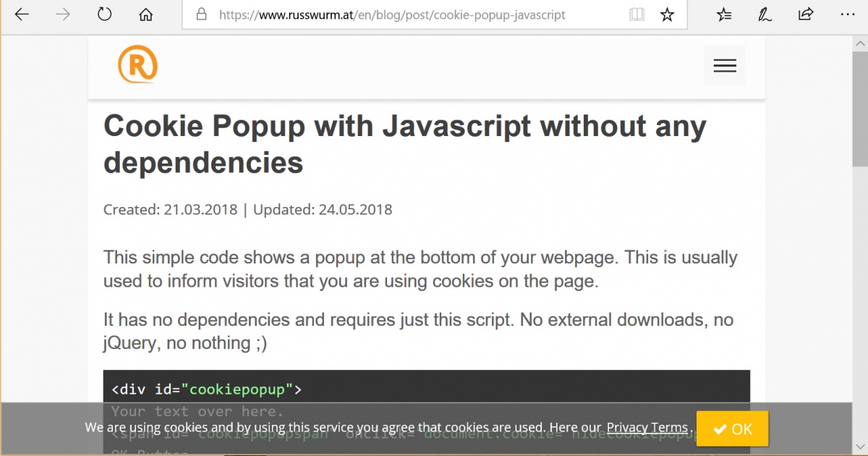
Task: Go forward to the next page
Action: 63,14
